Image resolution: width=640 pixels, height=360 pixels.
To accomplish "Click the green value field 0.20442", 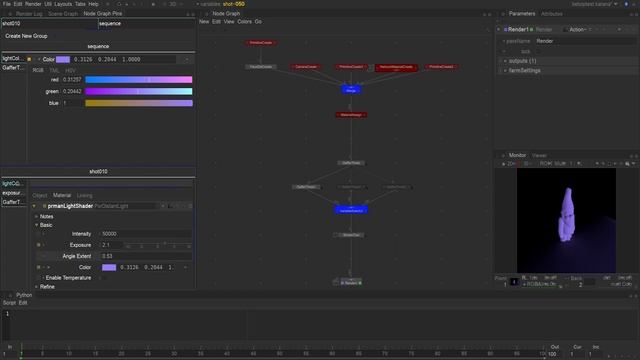I will pyautogui.click(x=72, y=91).
